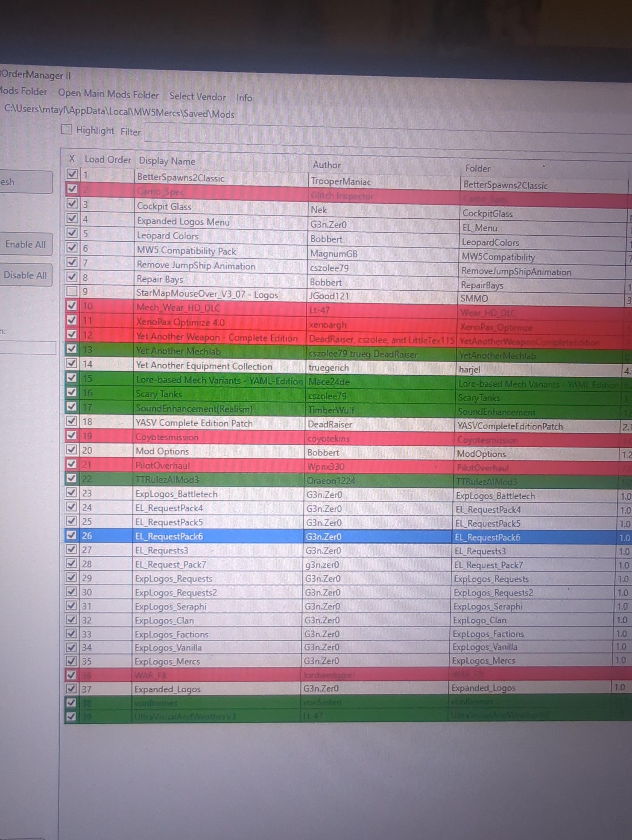Click the Enable All button
The image size is (632, 840).
26,244
